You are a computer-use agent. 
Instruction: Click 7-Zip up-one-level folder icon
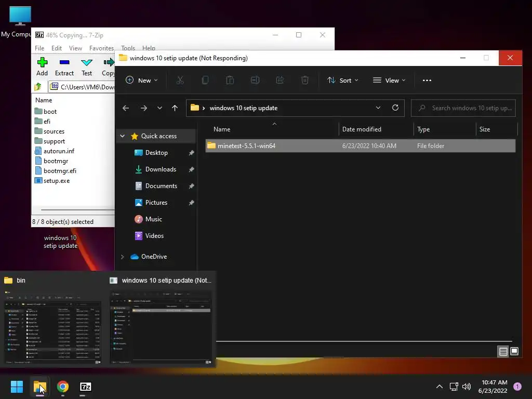38,87
